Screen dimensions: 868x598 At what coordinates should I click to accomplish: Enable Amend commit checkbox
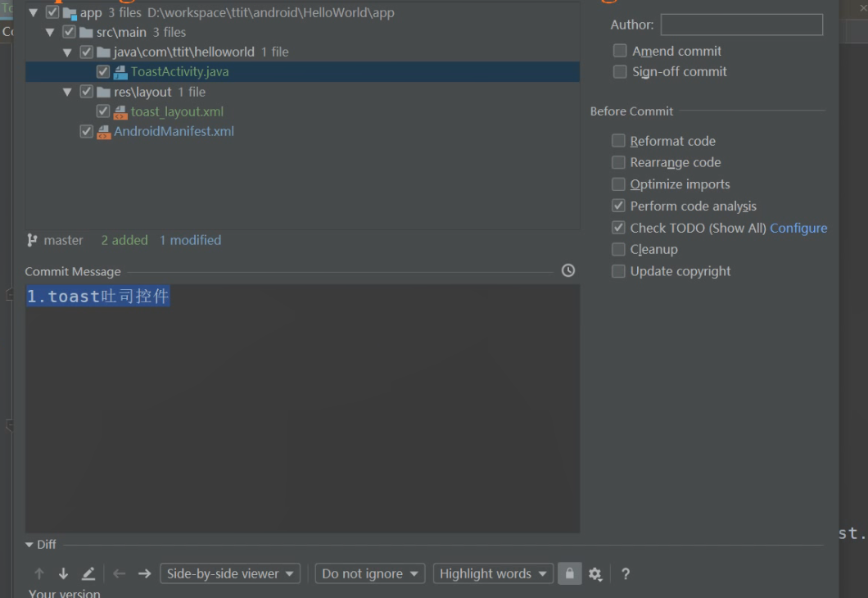coord(620,51)
